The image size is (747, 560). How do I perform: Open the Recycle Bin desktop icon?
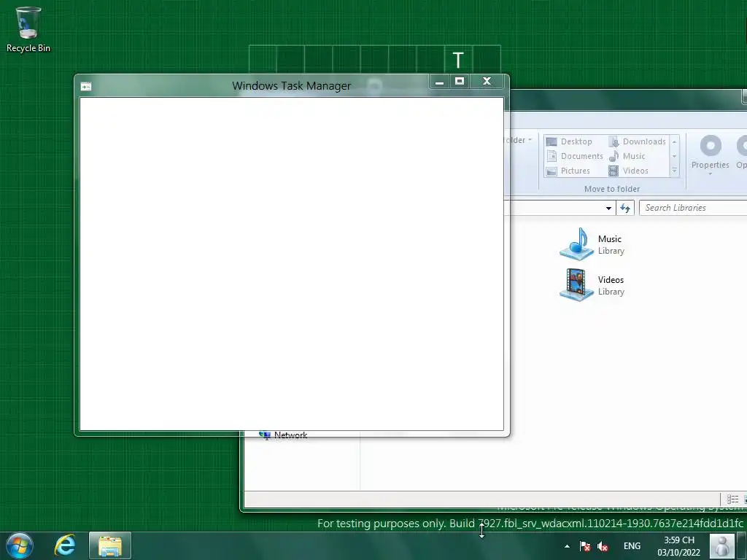coord(28,29)
